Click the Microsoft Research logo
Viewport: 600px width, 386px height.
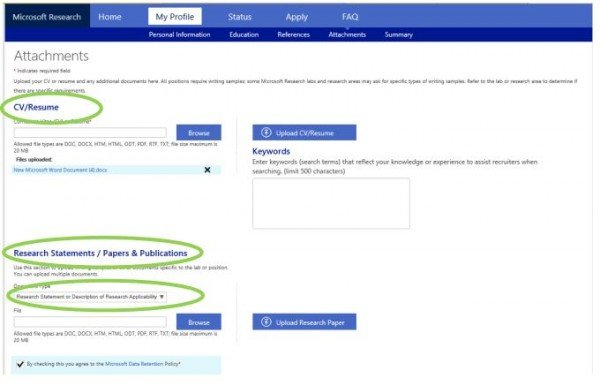tap(47, 17)
